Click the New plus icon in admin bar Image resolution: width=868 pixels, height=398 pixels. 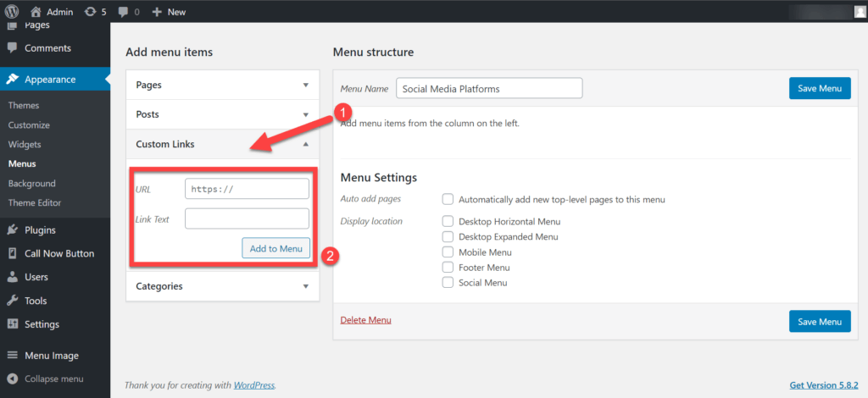tap(157, 12)
